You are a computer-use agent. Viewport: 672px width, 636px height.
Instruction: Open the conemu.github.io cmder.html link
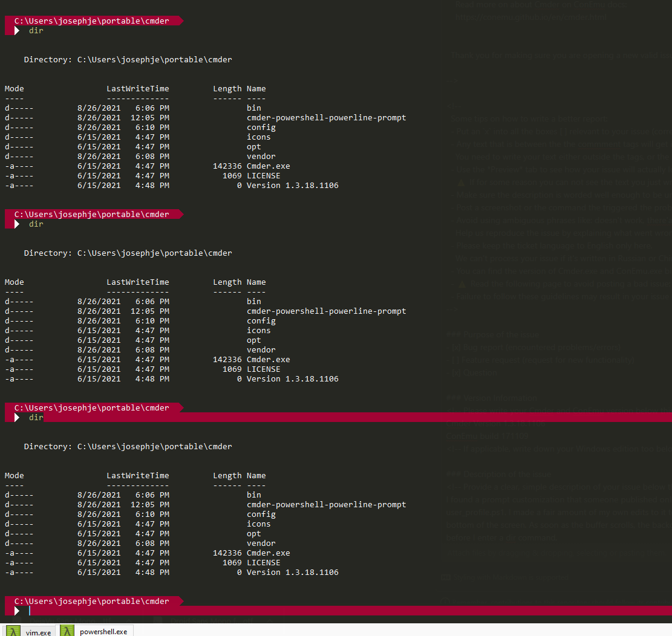[x=531, y=17]
